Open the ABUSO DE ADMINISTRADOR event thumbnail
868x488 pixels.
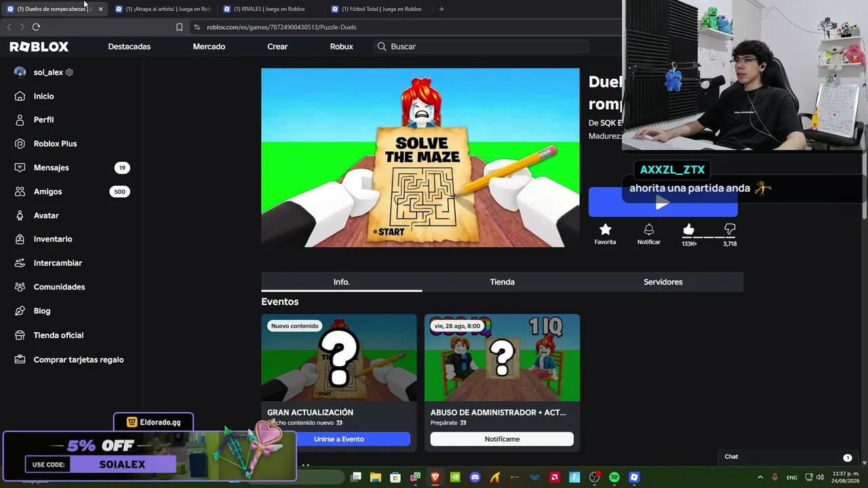502,358
